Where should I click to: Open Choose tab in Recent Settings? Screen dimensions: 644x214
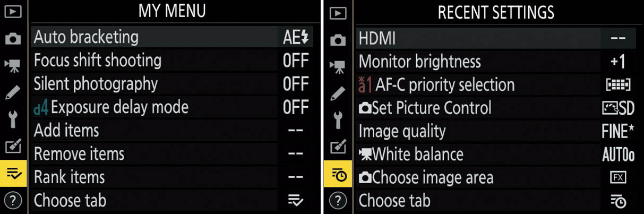click(x=394, y=201)
